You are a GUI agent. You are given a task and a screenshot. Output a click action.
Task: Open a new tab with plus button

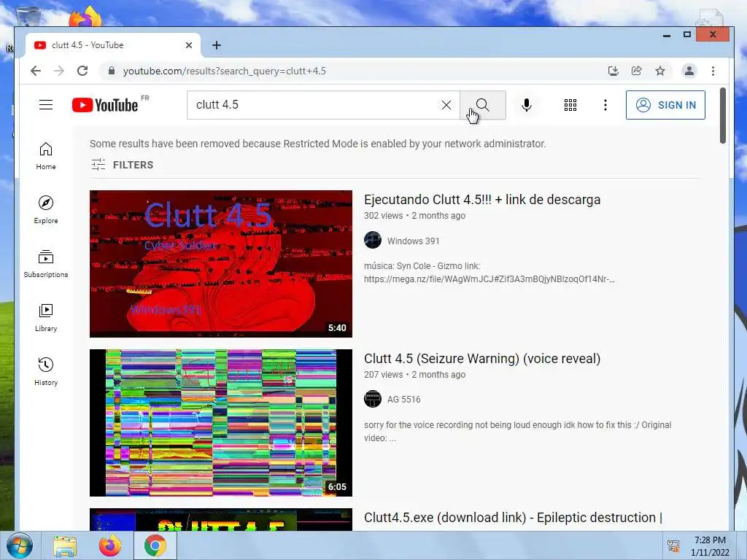(217, 45)
